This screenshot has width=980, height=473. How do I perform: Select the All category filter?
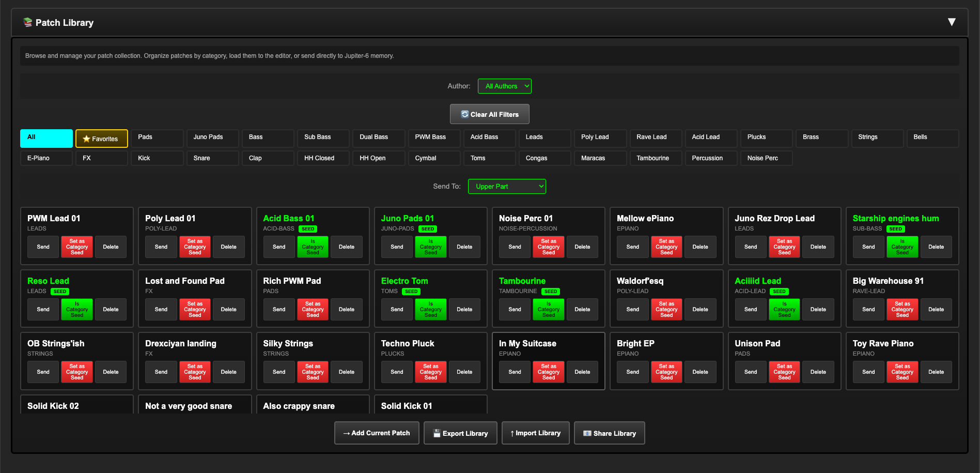(46, 138)
